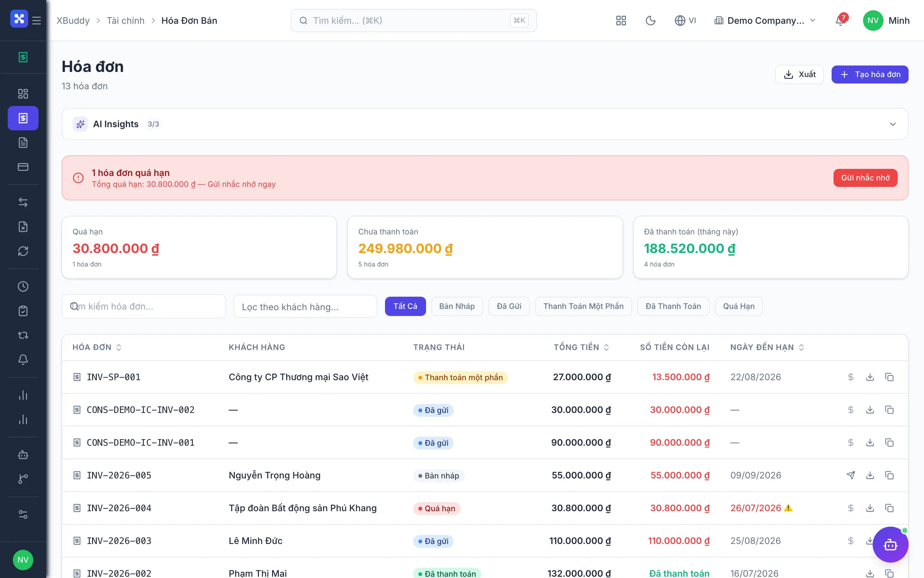Click the Bản nháp status badge
Viewport: 924px width, 578px height.
click(x=439, y=476)
